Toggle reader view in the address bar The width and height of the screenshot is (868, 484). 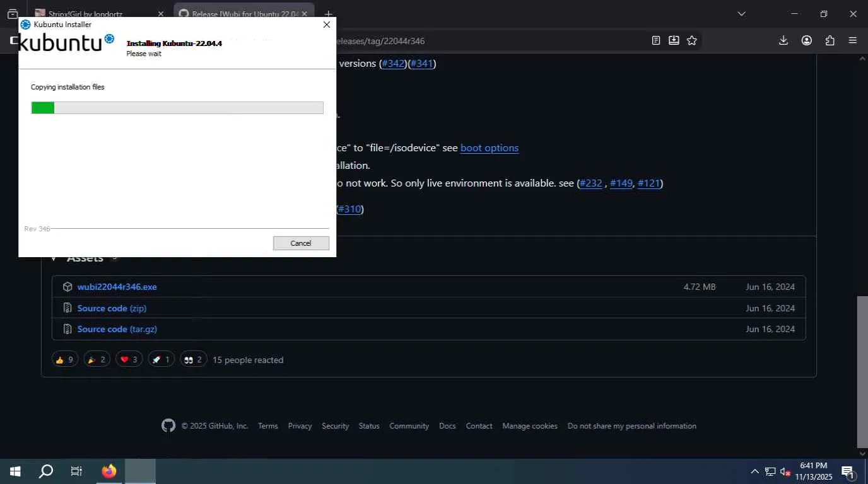tap(656, 40)
